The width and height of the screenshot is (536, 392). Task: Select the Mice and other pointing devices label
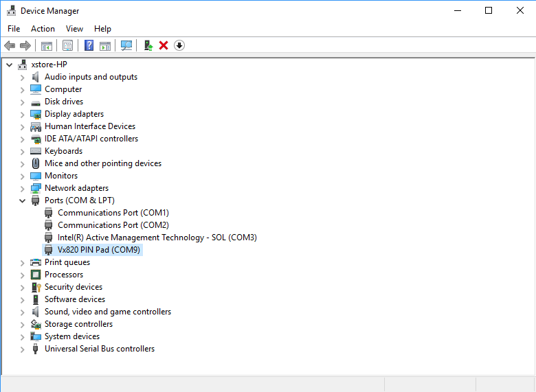pos(103,163)
